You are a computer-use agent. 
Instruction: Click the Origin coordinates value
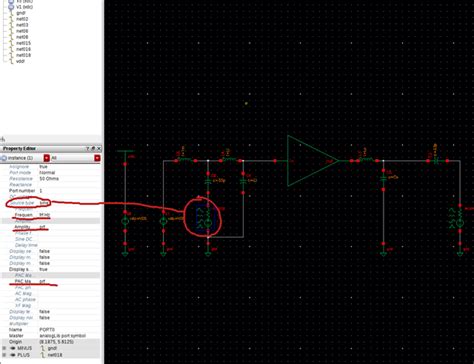tap(56, 342)
